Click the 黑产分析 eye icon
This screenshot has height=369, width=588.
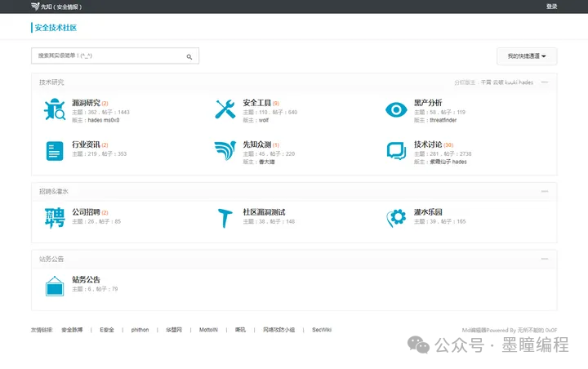pyautogui.click(x=396, y=109)
